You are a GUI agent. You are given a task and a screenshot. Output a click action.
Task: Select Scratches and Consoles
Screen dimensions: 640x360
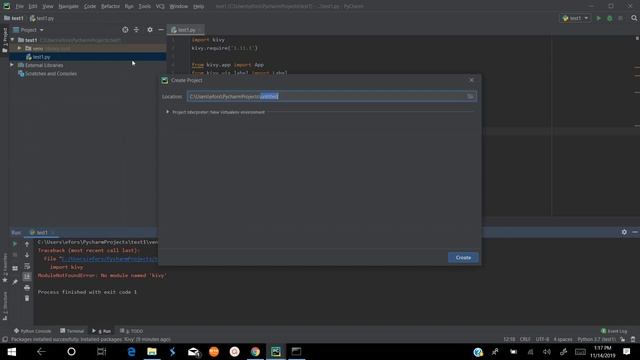(x=51, y=73)
